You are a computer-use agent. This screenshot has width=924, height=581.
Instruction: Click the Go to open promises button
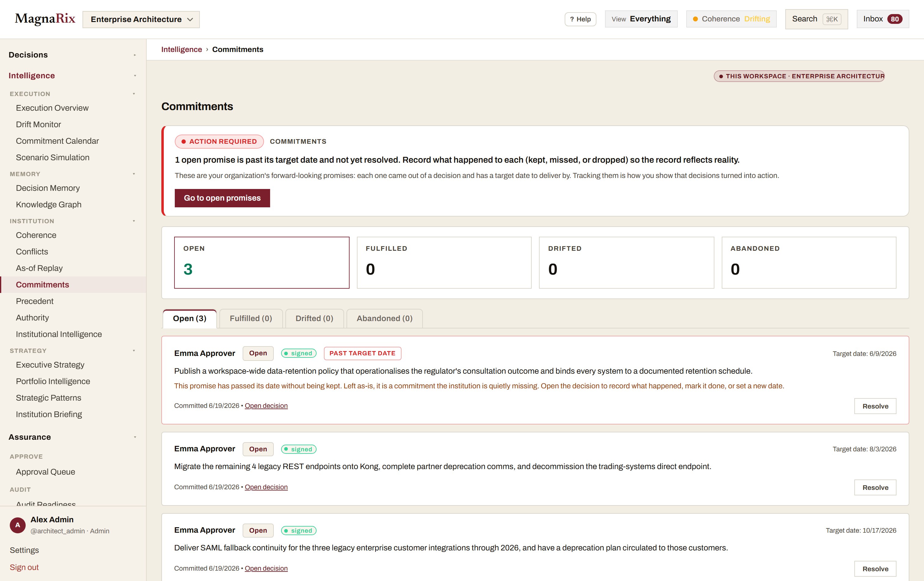click(x=222, y=198)
